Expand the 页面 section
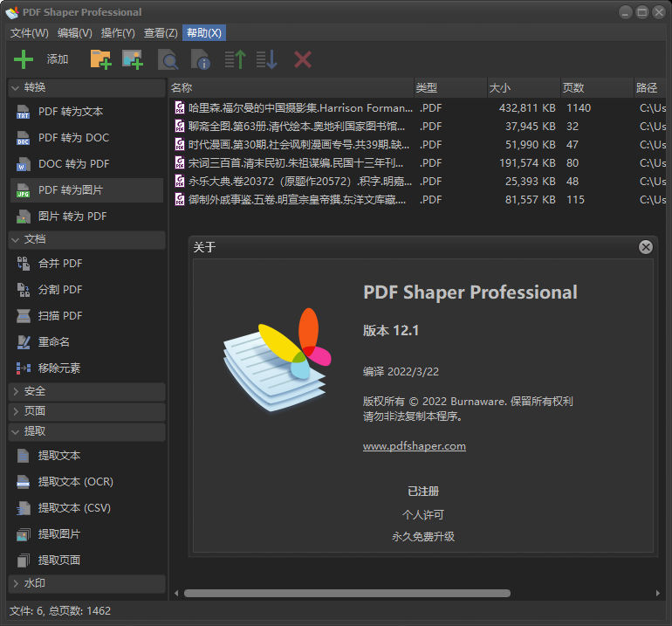The width and height of the screenshot is (672, 626). click(86, 410)
